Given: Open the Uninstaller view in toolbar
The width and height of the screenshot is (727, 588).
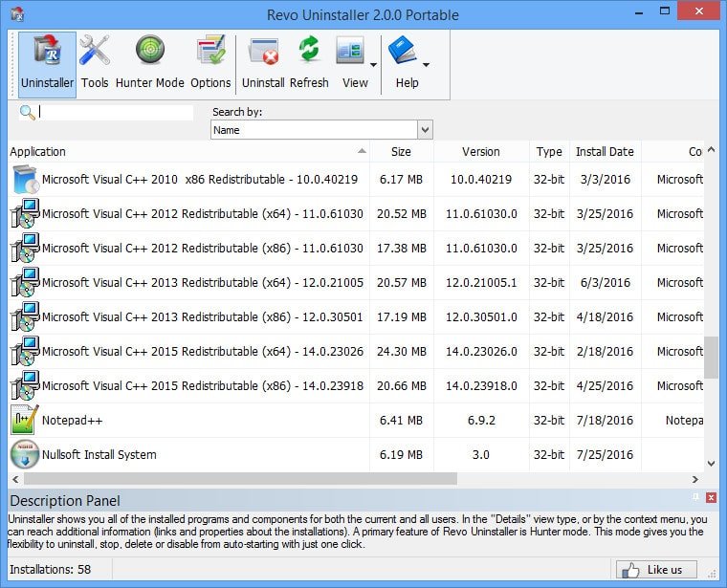Looking at the screenshot, I should pos(47,64).
